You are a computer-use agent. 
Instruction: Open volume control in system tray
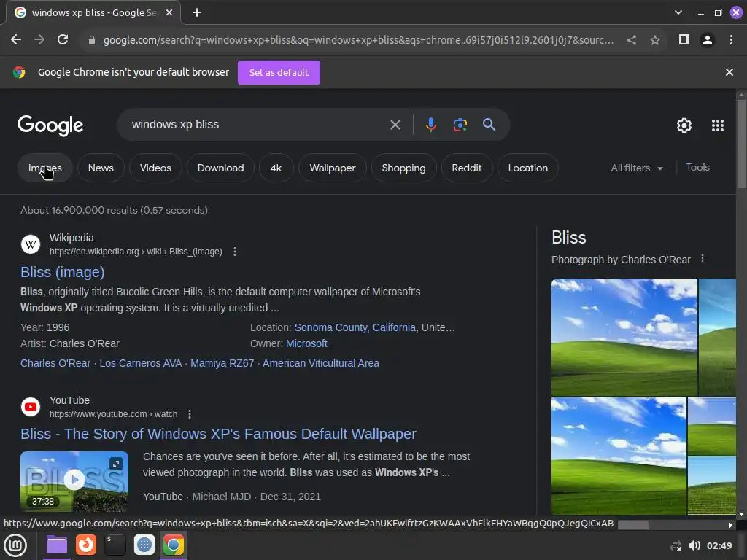(x=694, y=545)
